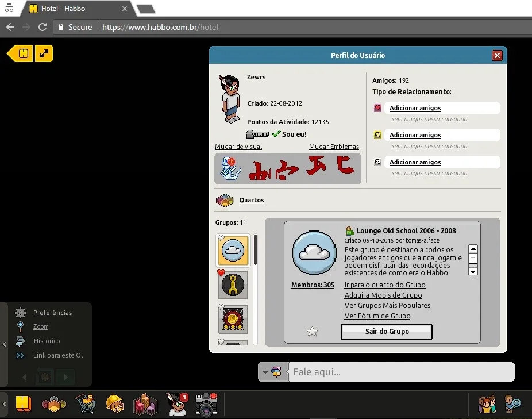Close the Hotel - Habbo browser tab
Viewport: 532px width, 419px height.
(125, 9)
